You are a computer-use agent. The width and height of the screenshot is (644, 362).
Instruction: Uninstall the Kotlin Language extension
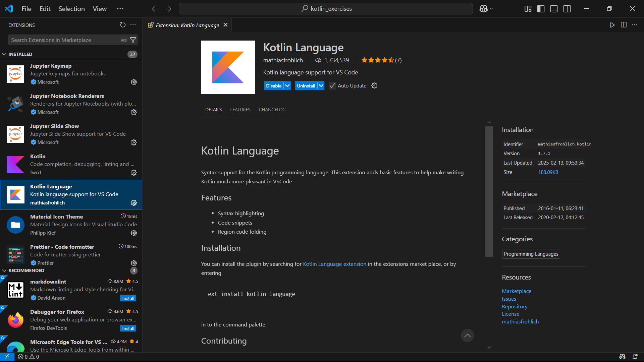click(x=306, y=86)
